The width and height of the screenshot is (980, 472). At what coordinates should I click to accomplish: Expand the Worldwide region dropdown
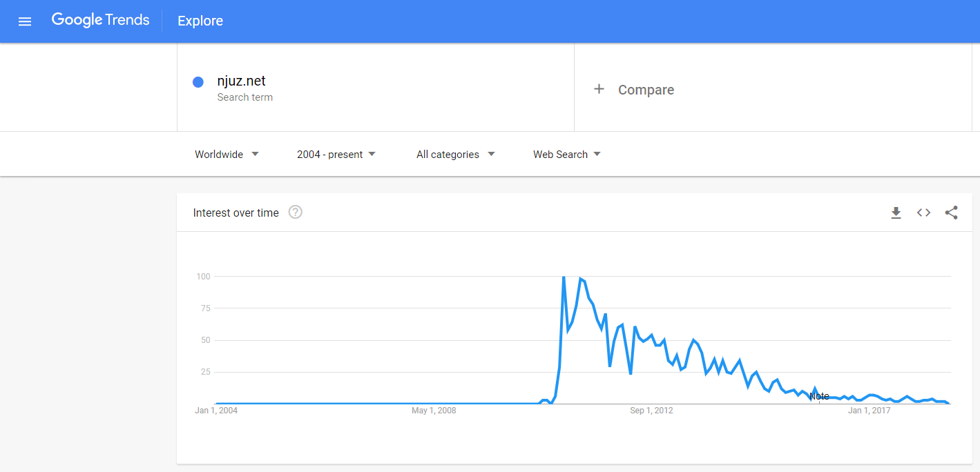tap(227, 154)
